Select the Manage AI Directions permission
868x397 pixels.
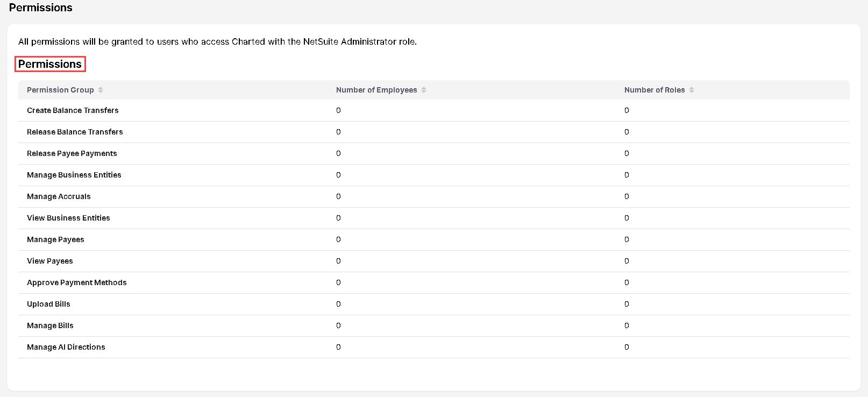(66, 347)
